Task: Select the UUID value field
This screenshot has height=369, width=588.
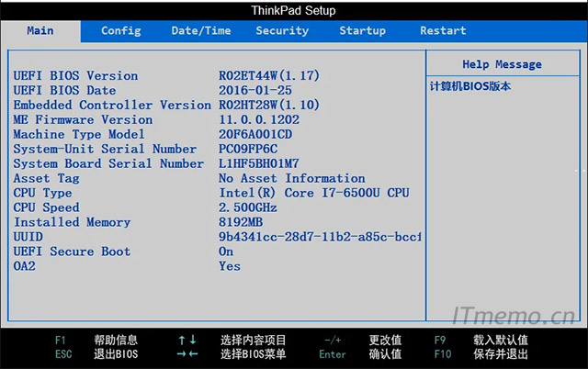Action: coord(320,237)
